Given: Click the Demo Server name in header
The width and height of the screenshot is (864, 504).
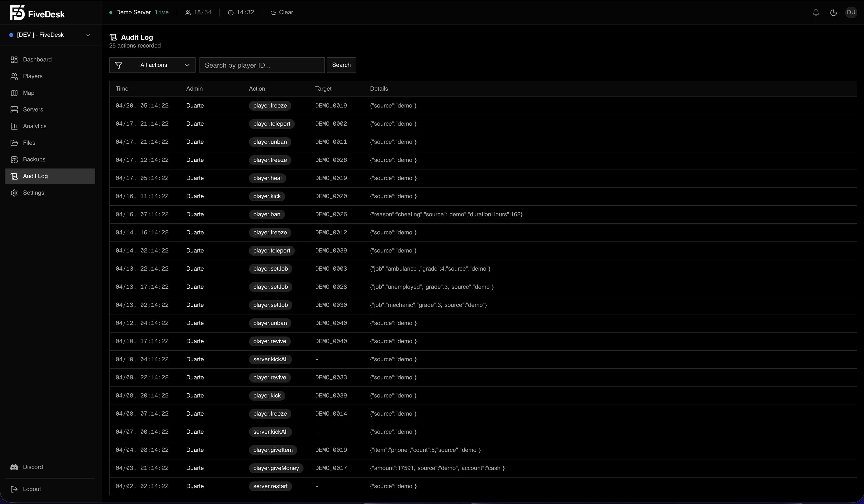Looking at the screenshot, I should pyautogui.click(x=133, y=12).
